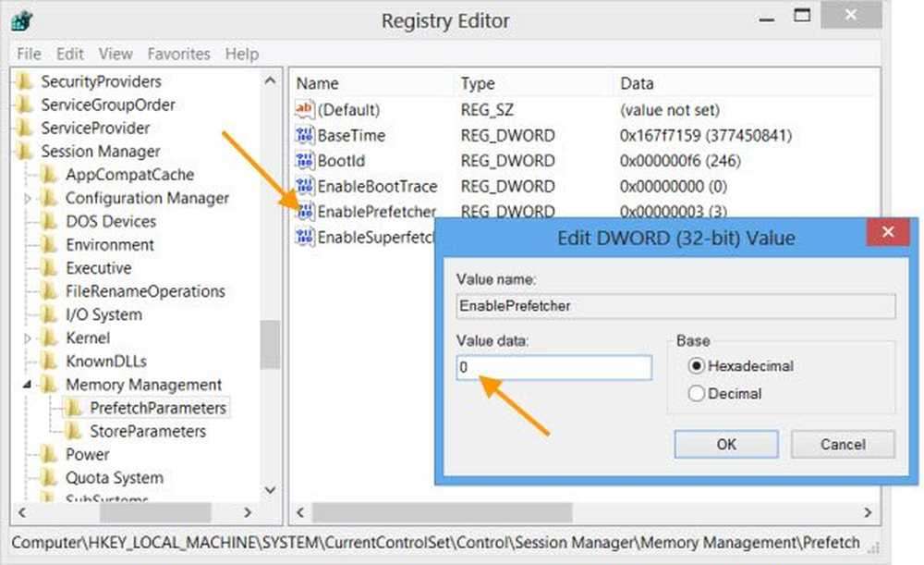Select the Hexadecimal base option
Image resolution: width=924 pixels, height=565 pixels.
point(696,366)
